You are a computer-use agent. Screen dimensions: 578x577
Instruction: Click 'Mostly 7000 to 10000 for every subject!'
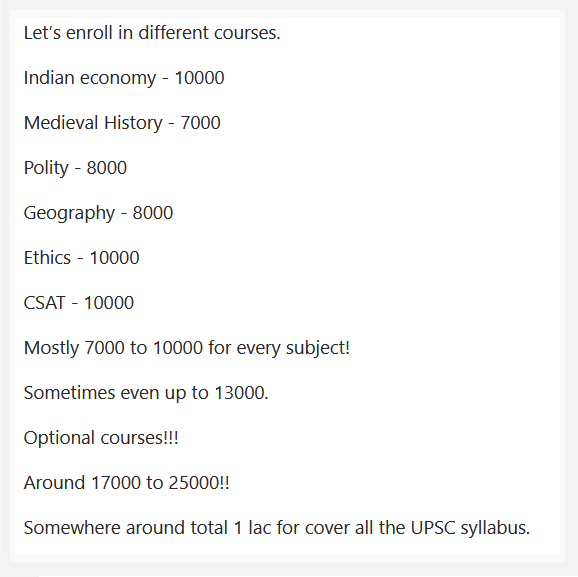(187, 348)
